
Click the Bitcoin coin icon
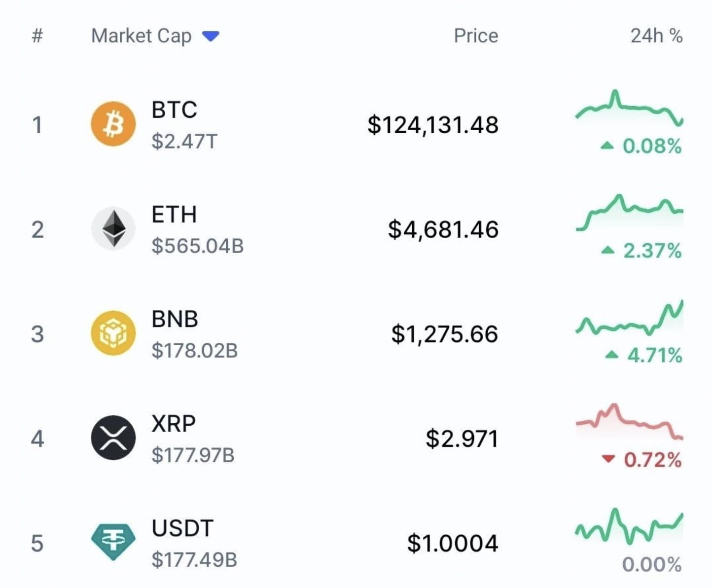113,124
